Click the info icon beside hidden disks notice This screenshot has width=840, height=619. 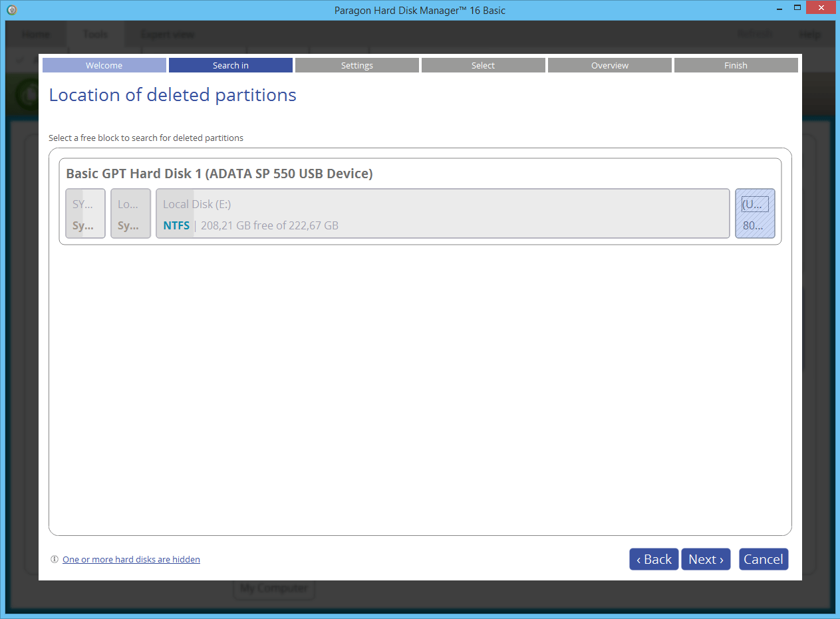pos(55,559)
